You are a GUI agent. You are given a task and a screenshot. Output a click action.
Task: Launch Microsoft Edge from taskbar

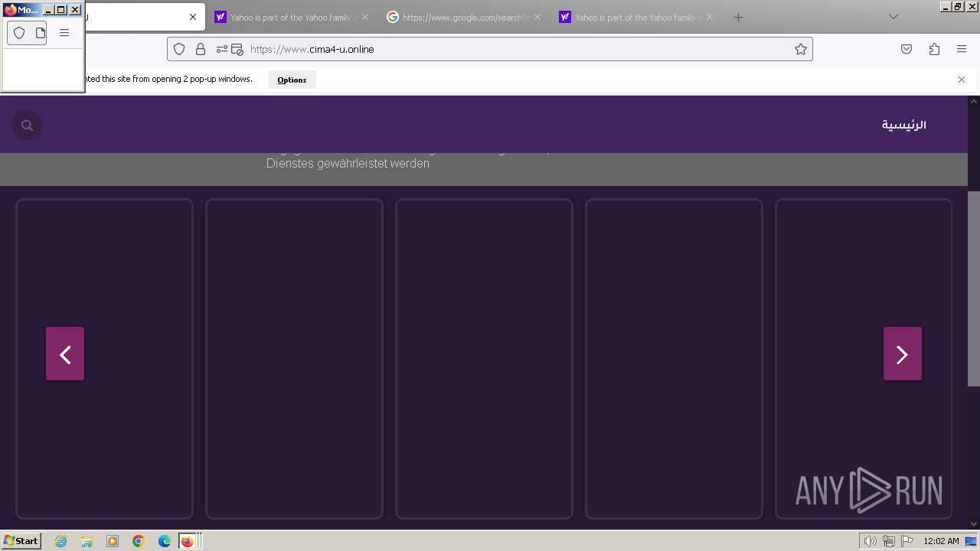(165, 541)
